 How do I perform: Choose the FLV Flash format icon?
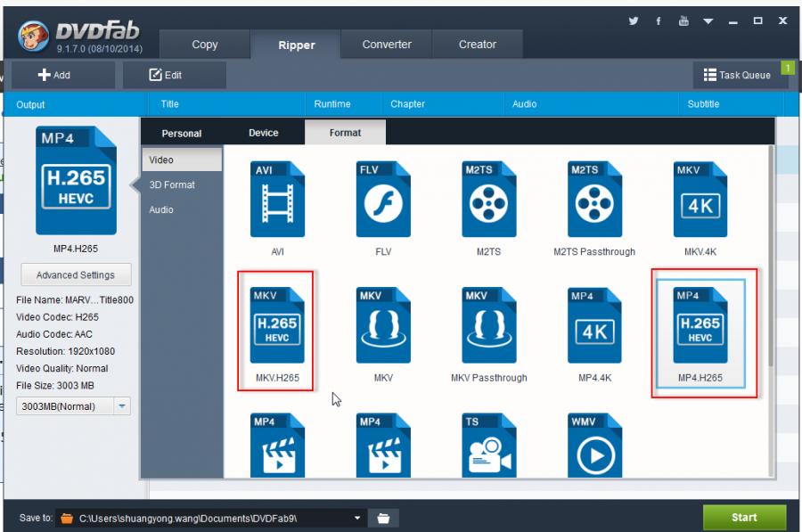383,200
